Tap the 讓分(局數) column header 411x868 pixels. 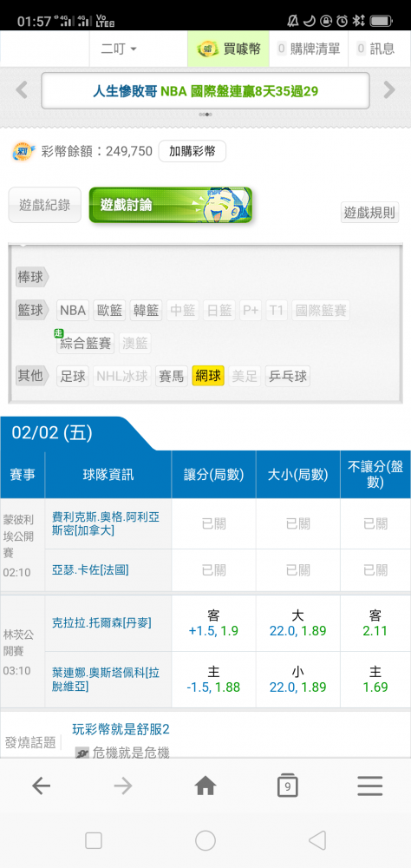213,475
